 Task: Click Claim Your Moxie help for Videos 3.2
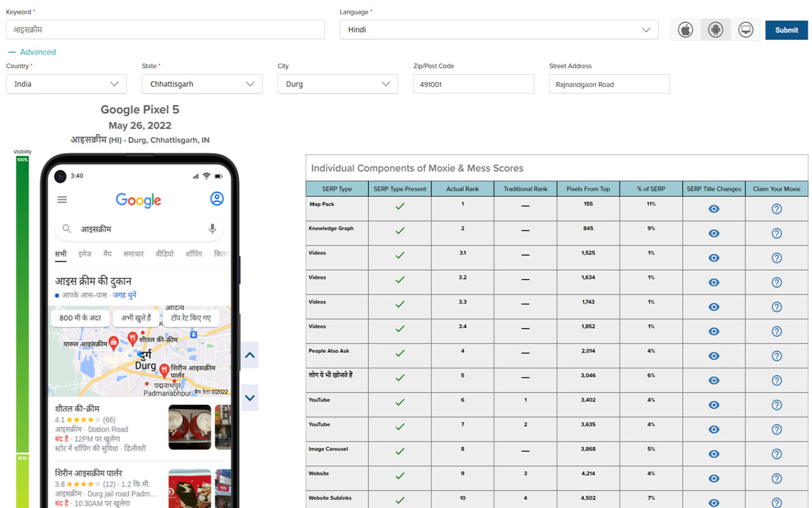point(776,283)
